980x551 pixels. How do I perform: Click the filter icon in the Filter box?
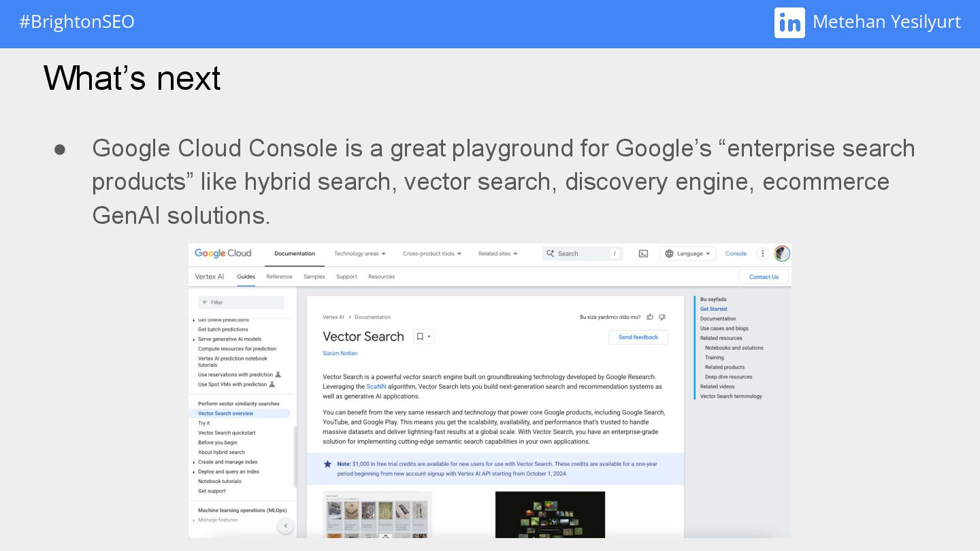coord(205,303)
